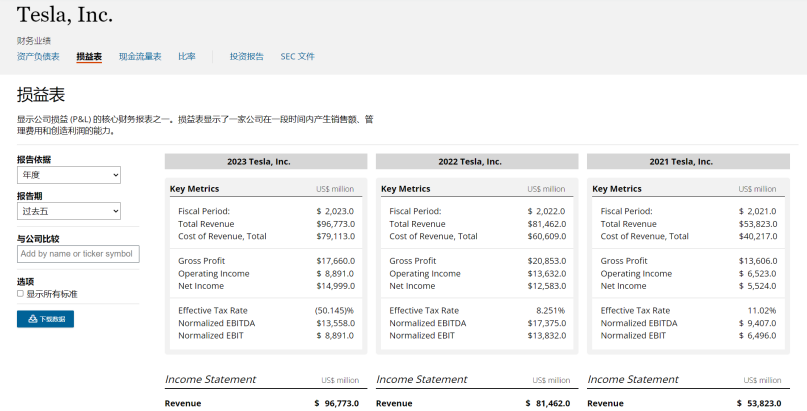
Task: Click 2022 Gross Profit $20,853.0
Action: pos(547,261)
